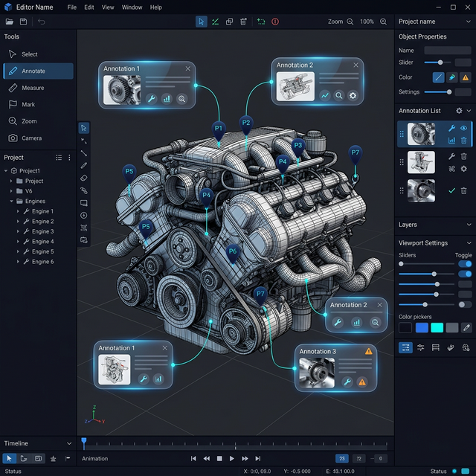Open the Window menu

[x=132, y=7]
